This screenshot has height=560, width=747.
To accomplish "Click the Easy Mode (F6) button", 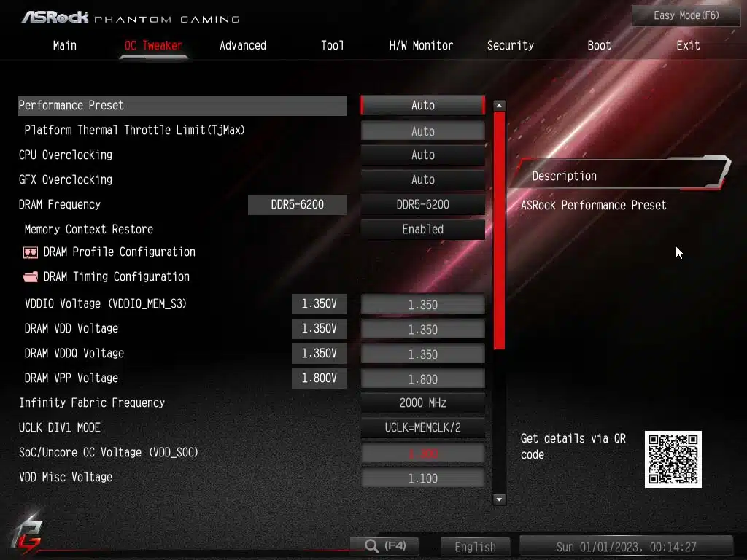I will click(x=686, y=15).
